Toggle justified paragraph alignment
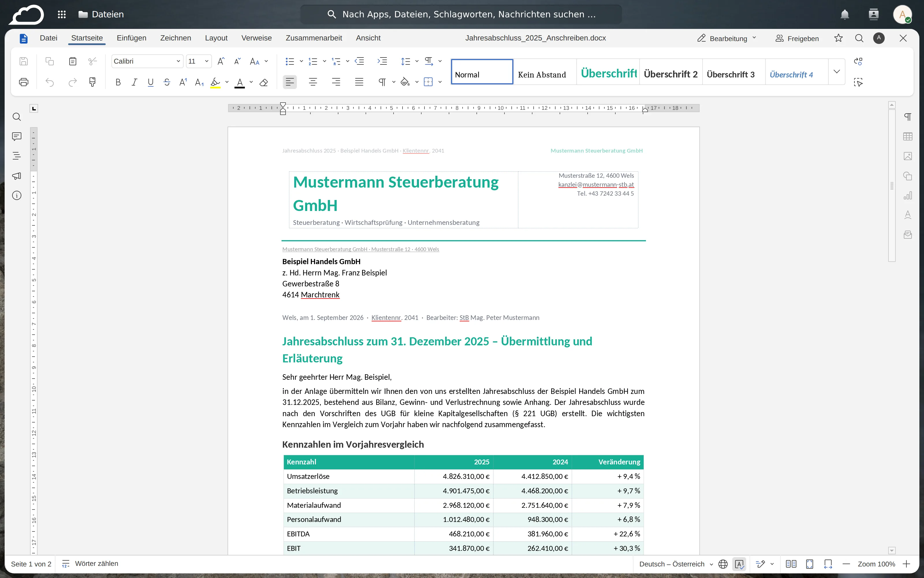 click(x=359, y=82)
